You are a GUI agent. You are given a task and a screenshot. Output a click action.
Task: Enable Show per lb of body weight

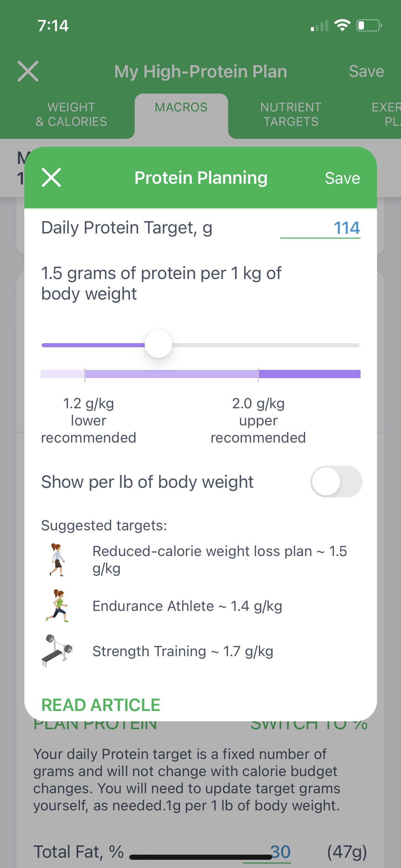[x=336, y=482]
